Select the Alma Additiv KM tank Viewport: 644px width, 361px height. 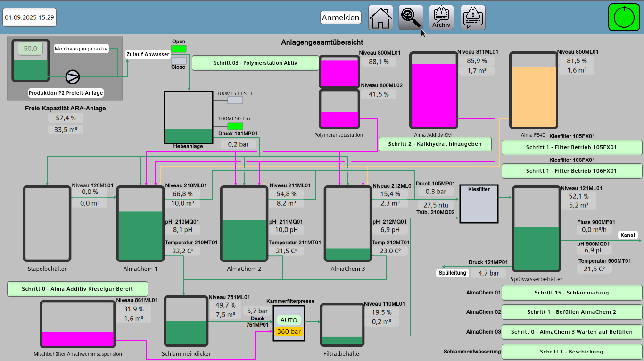pos(433,90)
